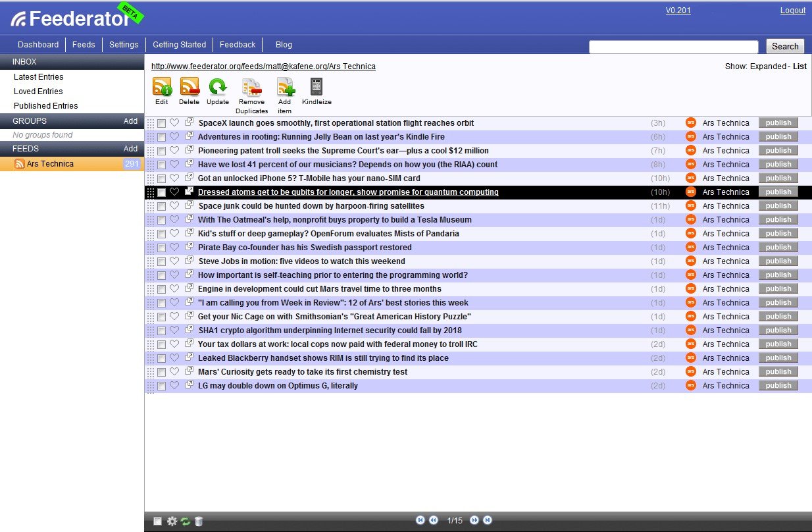Publish the Leaked Blackberry handset entry
Viewport: 812px width, 532px height.
pyautogui.click(x=778, y=358)
